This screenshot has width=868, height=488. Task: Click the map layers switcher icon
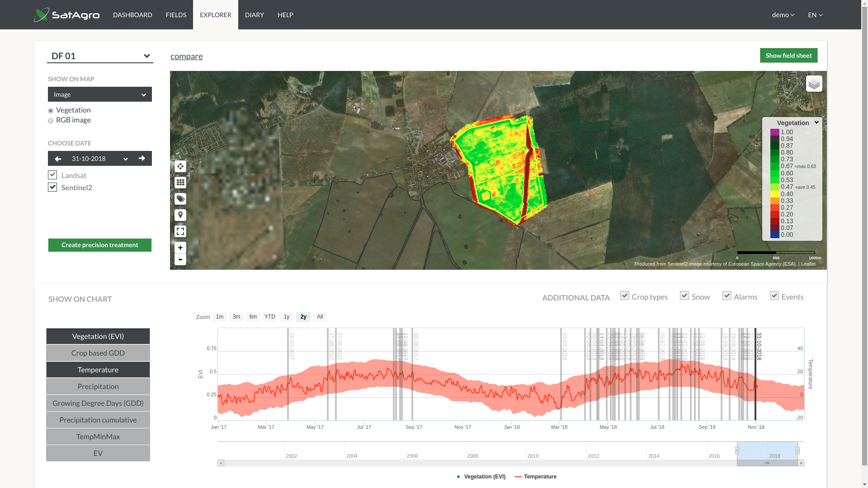click(x=814, y=84)
